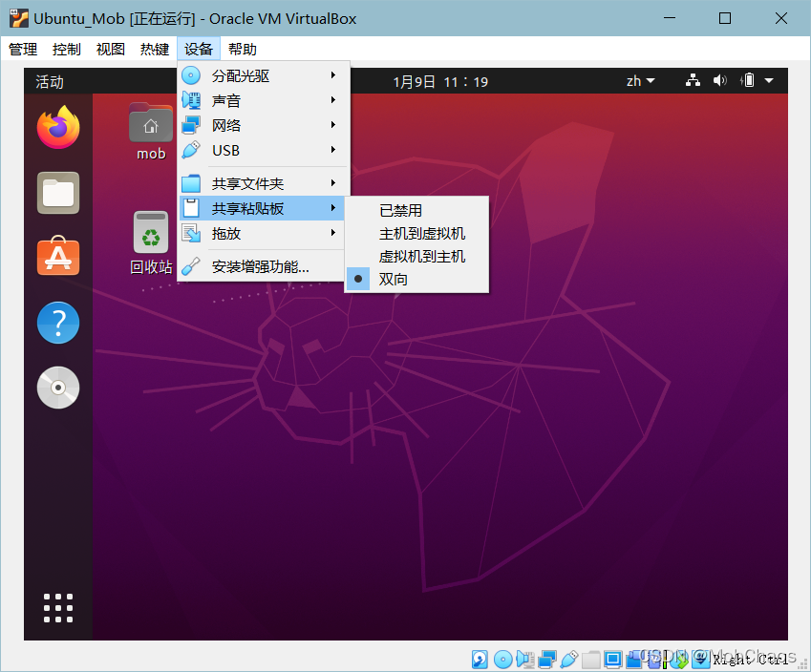This screenshot has height=672, width=811.
Task: Open Files manager from the dock
Action: (x=58, y=193)
